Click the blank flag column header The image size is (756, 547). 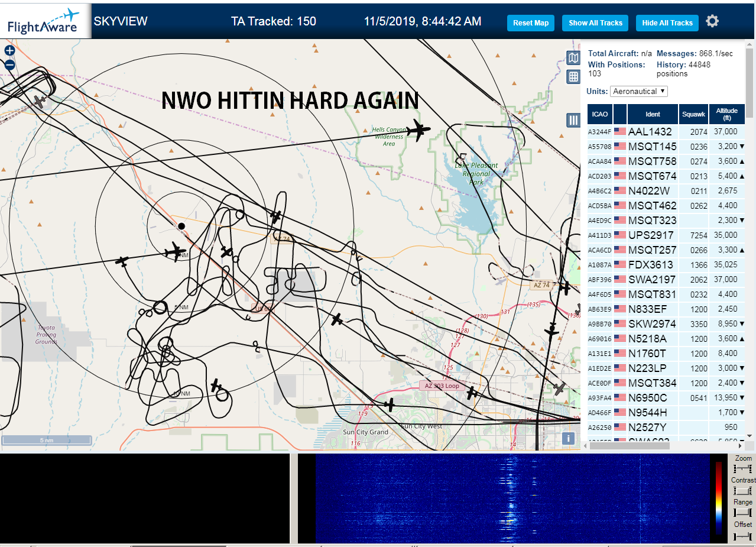click(620, 114)
